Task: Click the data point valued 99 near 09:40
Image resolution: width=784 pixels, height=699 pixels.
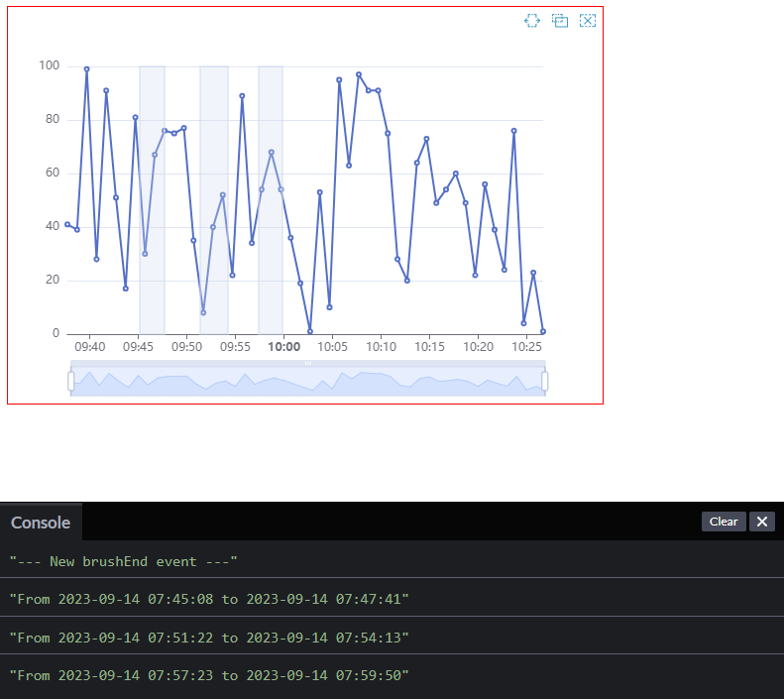Action: (86, 69)
